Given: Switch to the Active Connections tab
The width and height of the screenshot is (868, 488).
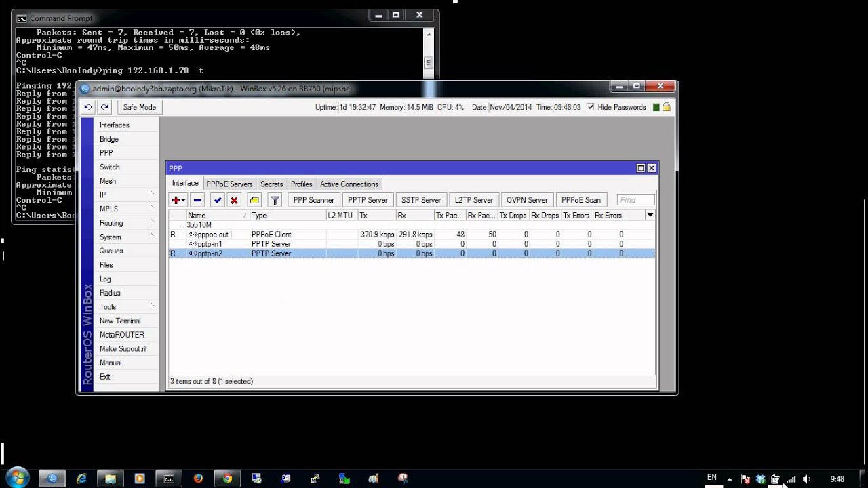Looking at the screenshot, I should coord(349,184).
